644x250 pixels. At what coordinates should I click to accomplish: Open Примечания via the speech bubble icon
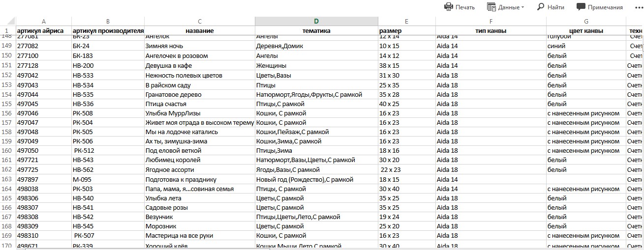581,7
